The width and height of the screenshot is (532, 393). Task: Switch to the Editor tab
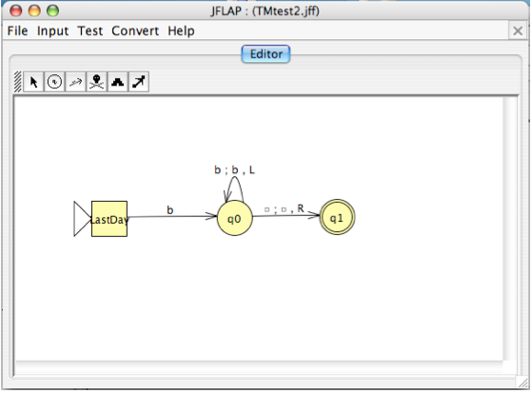pos(266,54)
